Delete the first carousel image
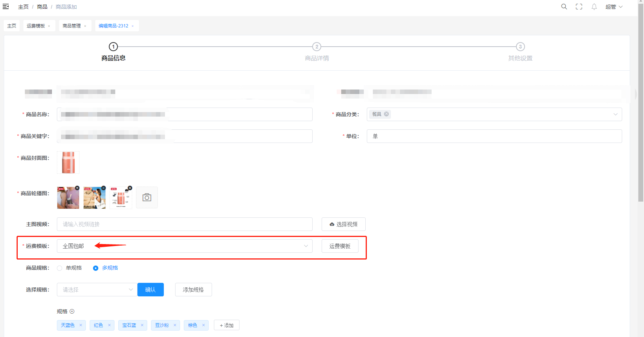Image resolution: width=644 pixels, height=337 pixels. pyautogui.click(x=77, y=188)
